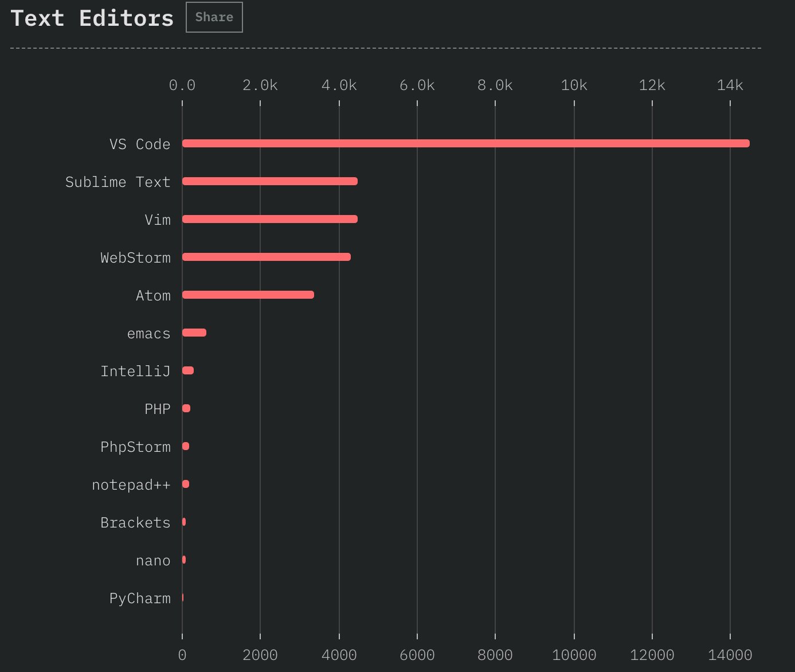Click the Text Editors heading
This screenshot has height=672, width=795.
[x=92, y=18]
